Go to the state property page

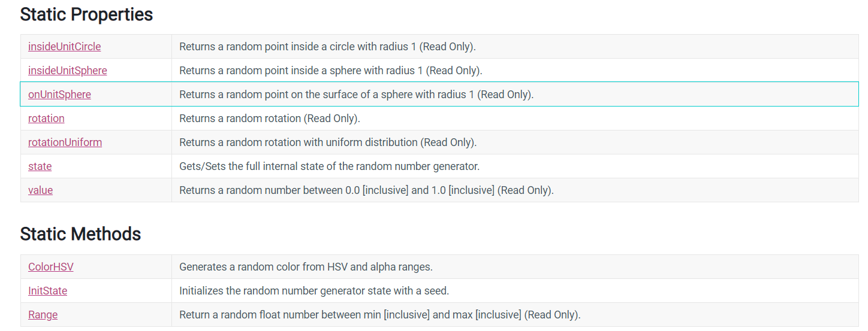[x=40, y=166]
